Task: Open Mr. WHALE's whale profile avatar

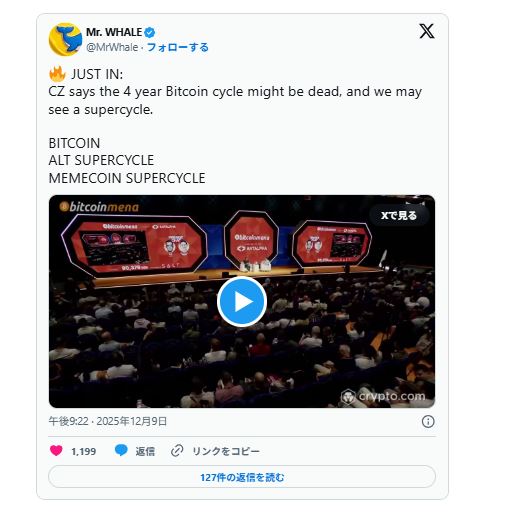Action: click(x=66, y=39)
